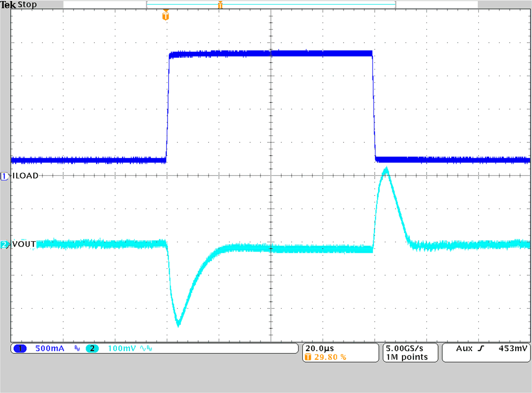This screenshot has height=393, width=532.
Task: Click the 20.0µs timebase readout
Action: click(x=320, y=348)
